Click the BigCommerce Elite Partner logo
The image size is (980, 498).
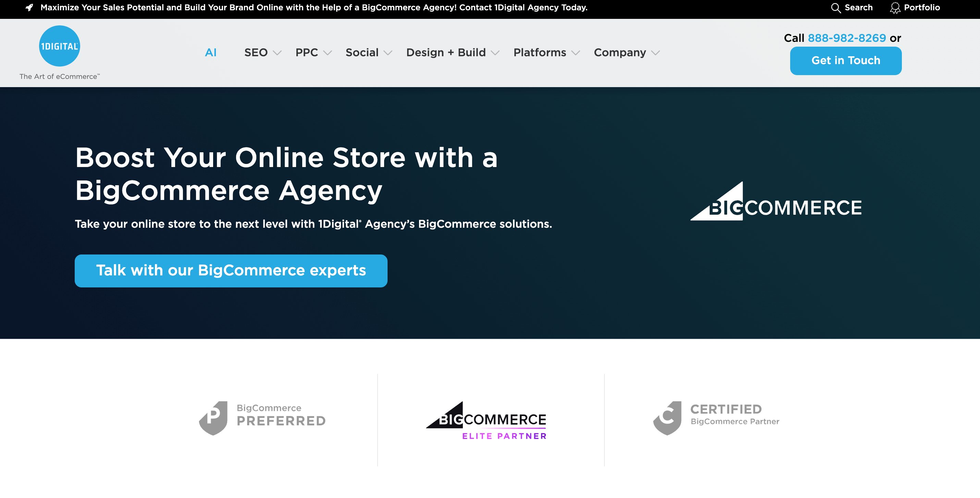click(486, 420)
